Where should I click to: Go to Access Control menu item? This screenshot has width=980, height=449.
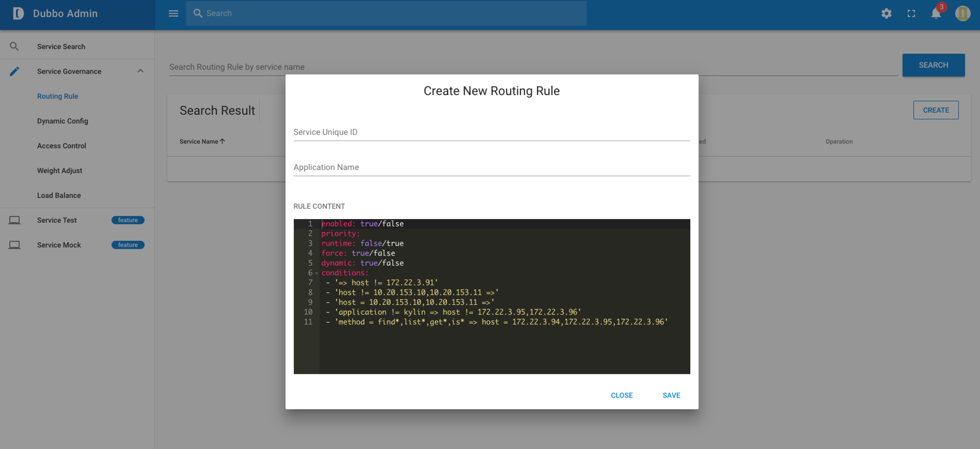[62, 146]
